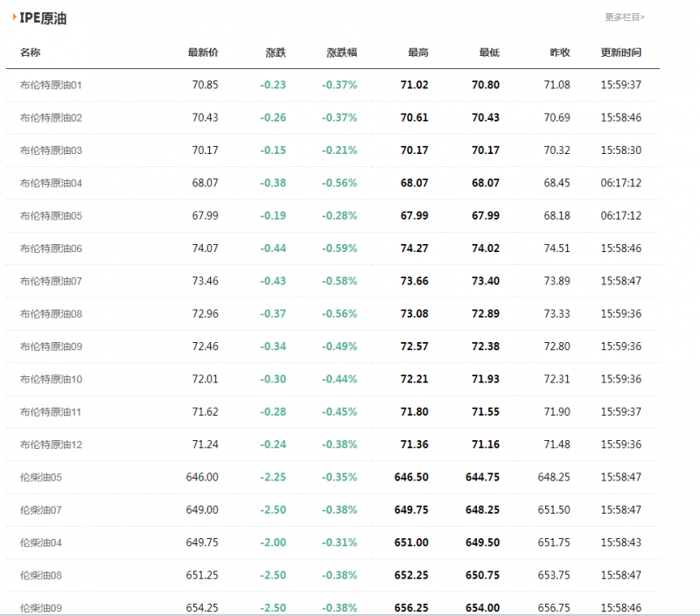Open the 布伦特原油10 contract link
This screenshot has height=616, width=700.
[x=51, y=379]
